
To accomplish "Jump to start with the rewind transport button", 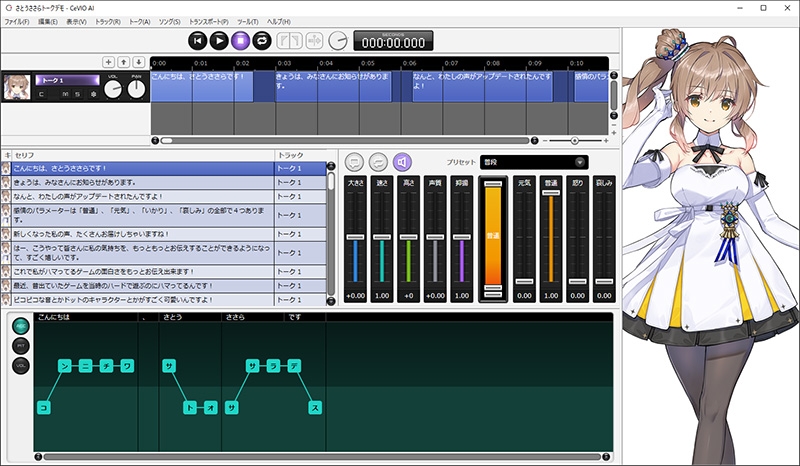I will click(197, 40).
